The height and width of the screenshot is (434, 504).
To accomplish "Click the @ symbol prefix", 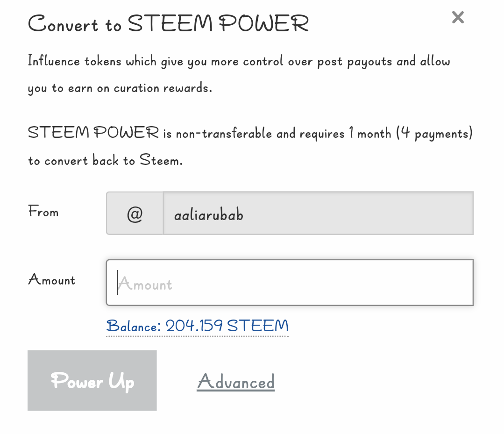I will [135, 213].
